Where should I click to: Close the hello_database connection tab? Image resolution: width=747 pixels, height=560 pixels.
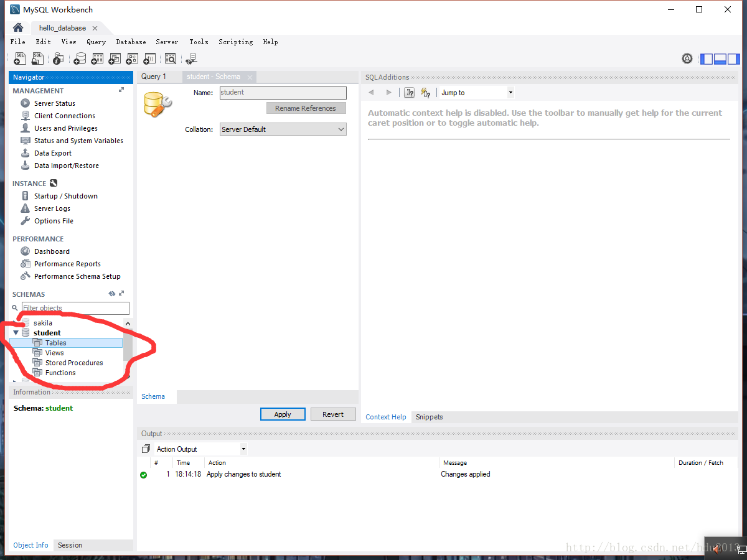click(95, 28)
